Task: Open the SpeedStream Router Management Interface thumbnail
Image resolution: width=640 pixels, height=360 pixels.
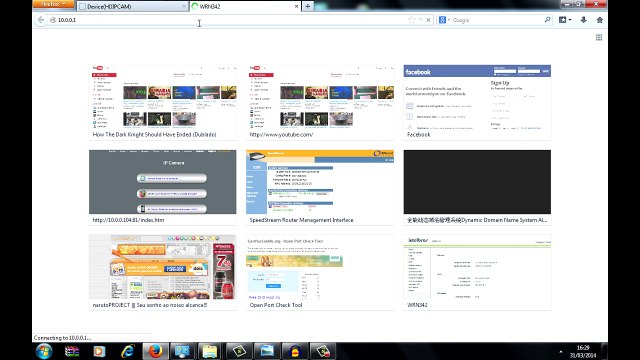Action: pyautogui.click(x=320, y=187)
